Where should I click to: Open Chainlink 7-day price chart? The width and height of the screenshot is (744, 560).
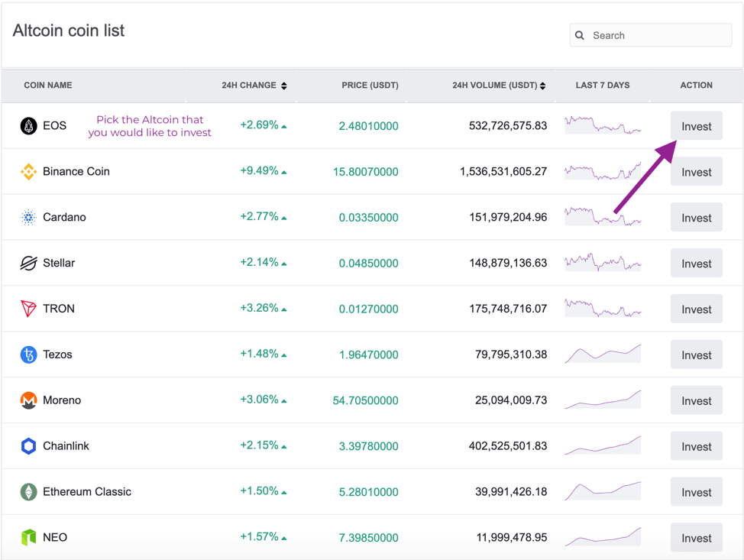click(603, 445)
